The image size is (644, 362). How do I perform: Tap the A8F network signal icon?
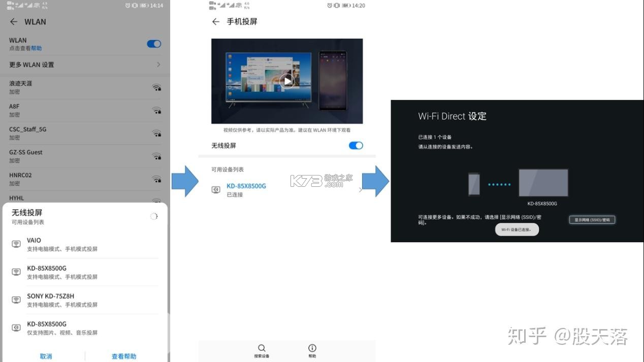pyautogui.click(x=157, y=111)
